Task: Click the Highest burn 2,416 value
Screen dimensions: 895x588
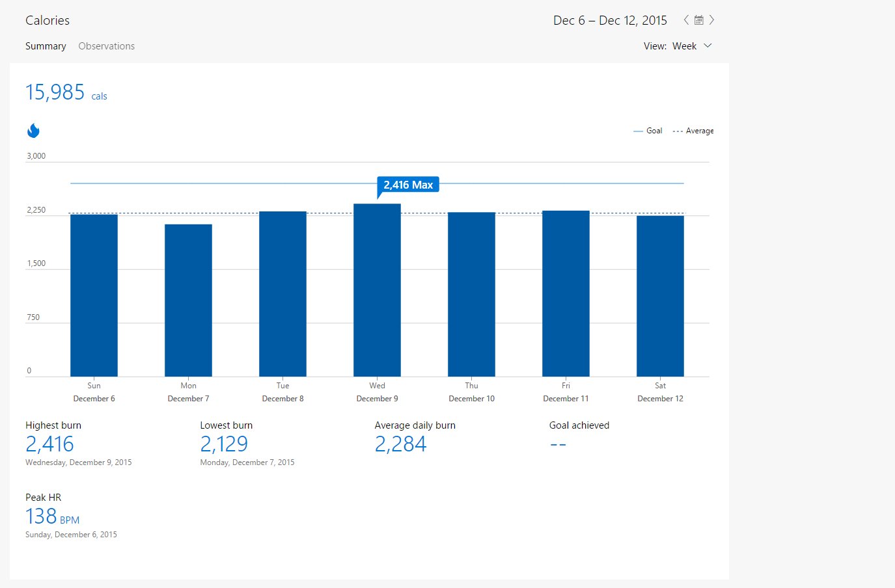Action: click(x=49, y=444)
